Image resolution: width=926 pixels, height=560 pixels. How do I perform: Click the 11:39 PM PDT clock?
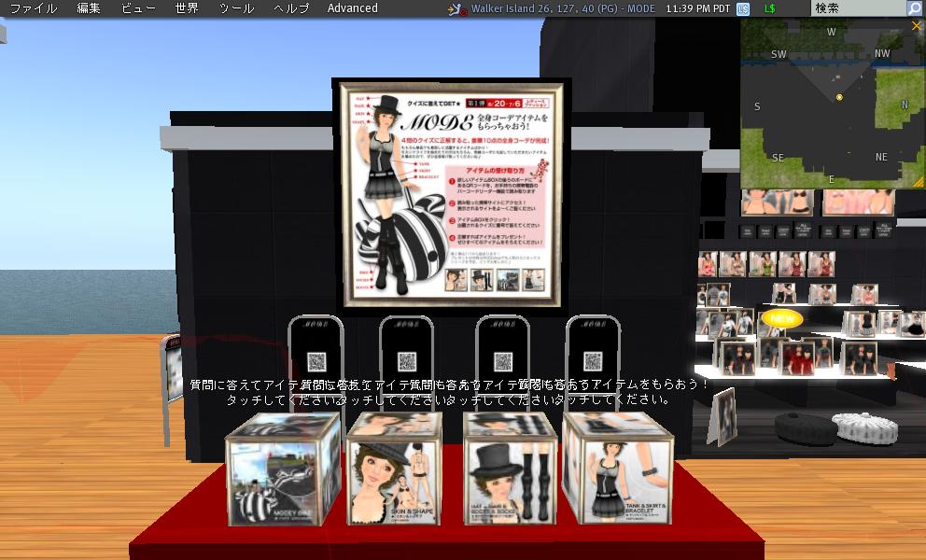(698, 8)
